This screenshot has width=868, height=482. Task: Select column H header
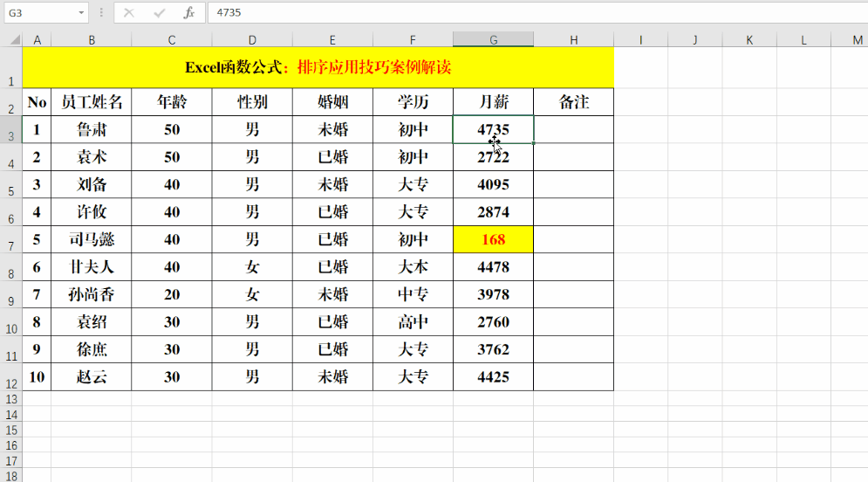tap(573, 40)
